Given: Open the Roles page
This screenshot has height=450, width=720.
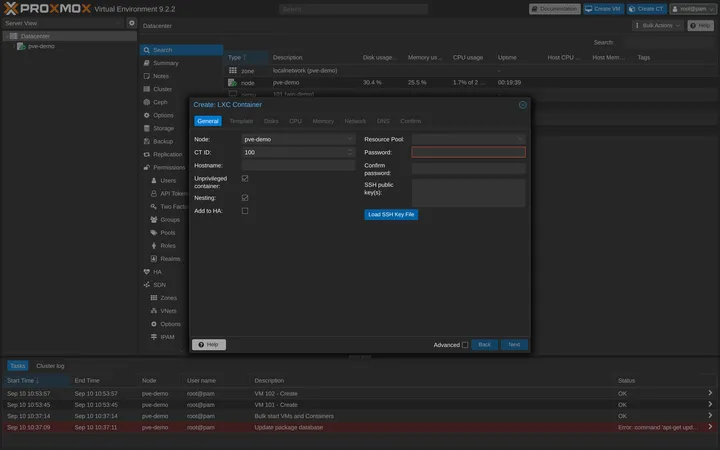Looking at the screenshot, I should 168,246.
